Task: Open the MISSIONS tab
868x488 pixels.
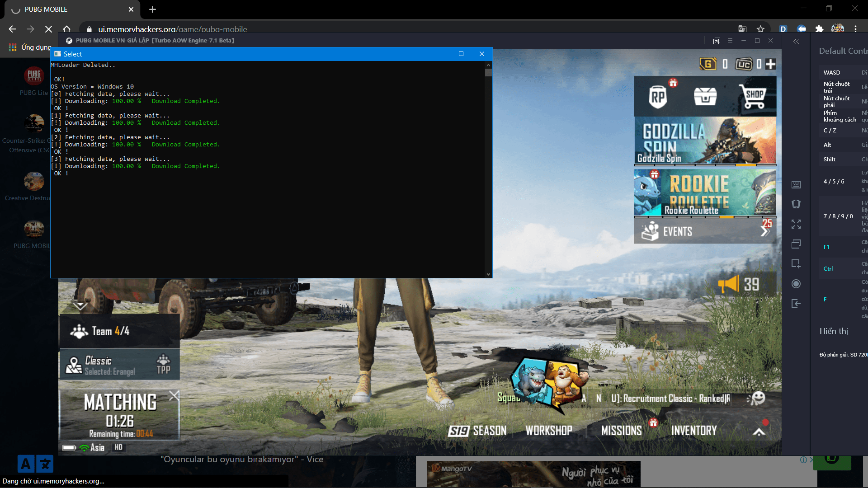Action: point(622,431)
